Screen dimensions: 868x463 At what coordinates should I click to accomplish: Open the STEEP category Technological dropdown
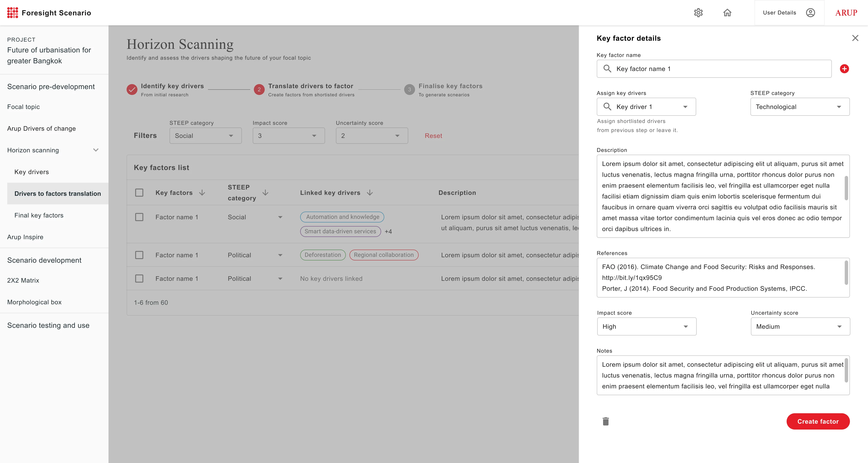[x=800, y=107]
